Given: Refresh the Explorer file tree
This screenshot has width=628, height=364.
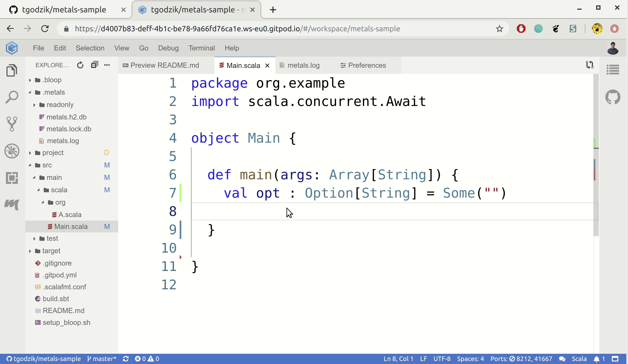Looking at the screenshot, I should tap(80, 65).
